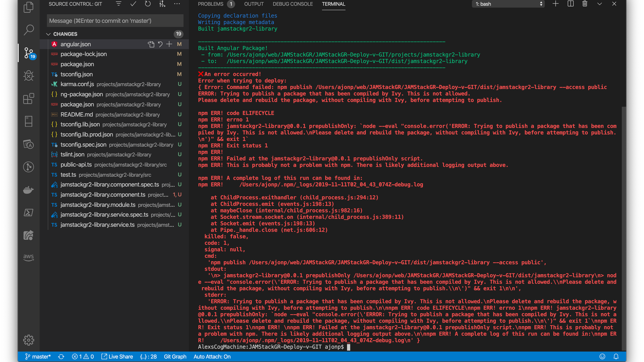Stage changes for angular.json with the plus icon

(169, 44)
